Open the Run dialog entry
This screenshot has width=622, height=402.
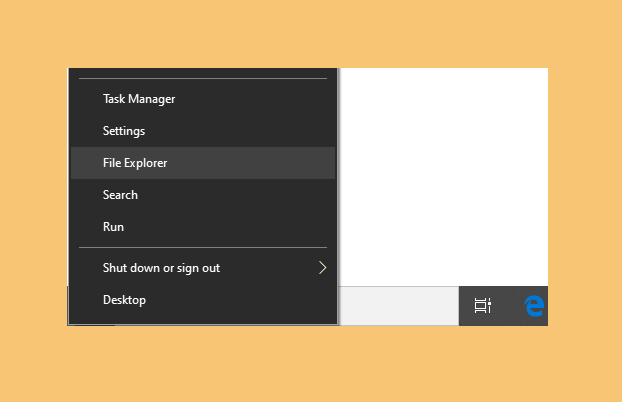(203, 227)
